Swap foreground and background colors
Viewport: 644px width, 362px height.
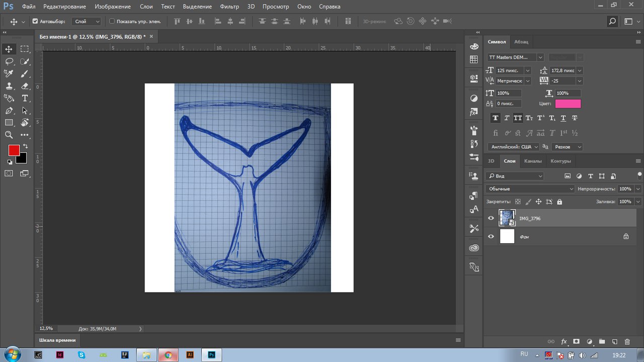coord(25,146)
